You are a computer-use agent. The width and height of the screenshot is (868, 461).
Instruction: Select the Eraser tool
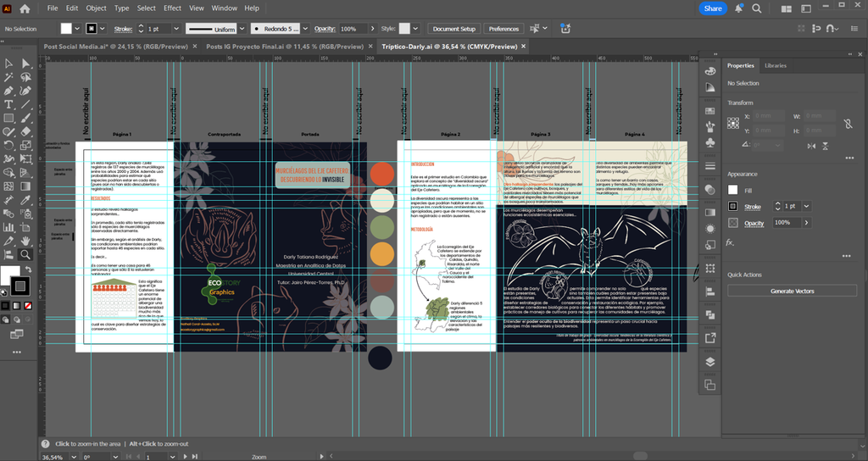[x=25, y=131]
